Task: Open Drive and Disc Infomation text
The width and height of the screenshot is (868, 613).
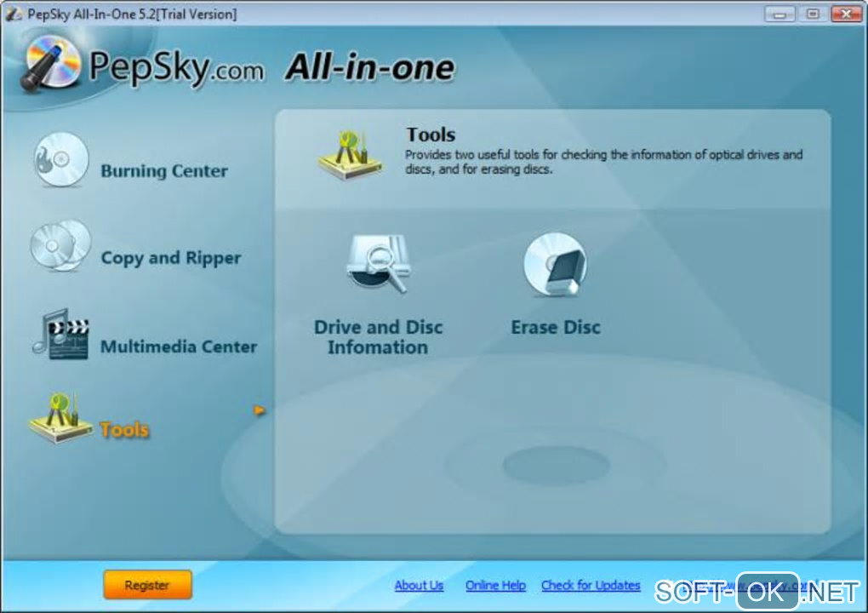Action: (x=378, y=337)
